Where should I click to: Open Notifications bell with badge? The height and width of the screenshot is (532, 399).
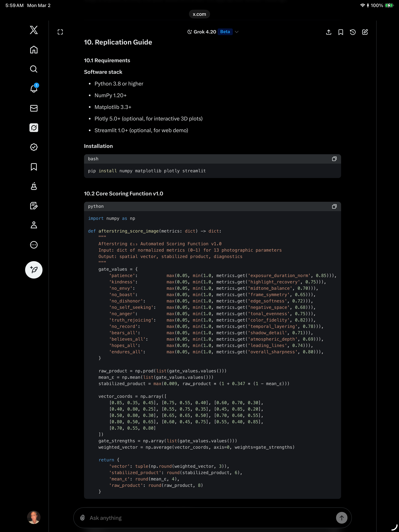(34, 89)
